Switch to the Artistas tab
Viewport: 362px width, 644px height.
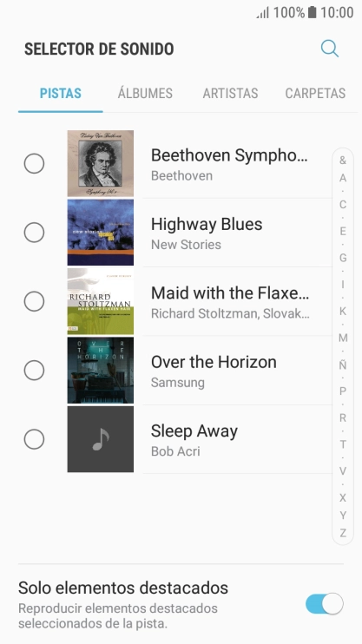230,93
